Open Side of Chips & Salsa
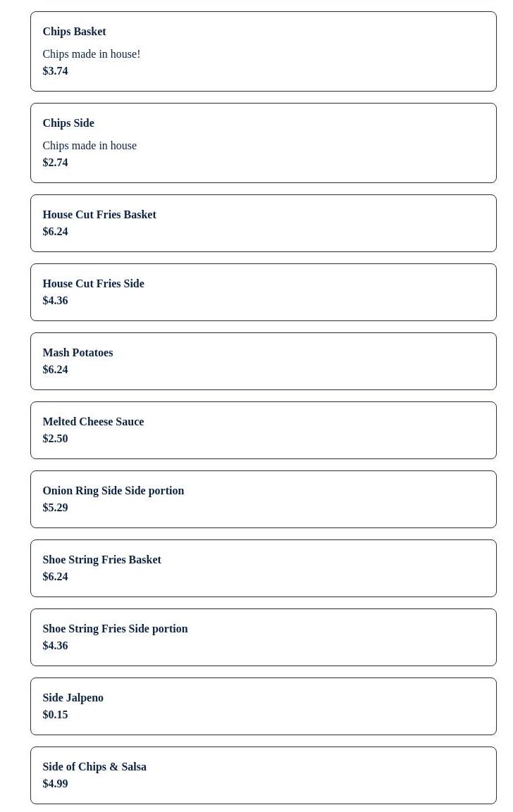Screen dimensions: 513x812 point(264,774)
